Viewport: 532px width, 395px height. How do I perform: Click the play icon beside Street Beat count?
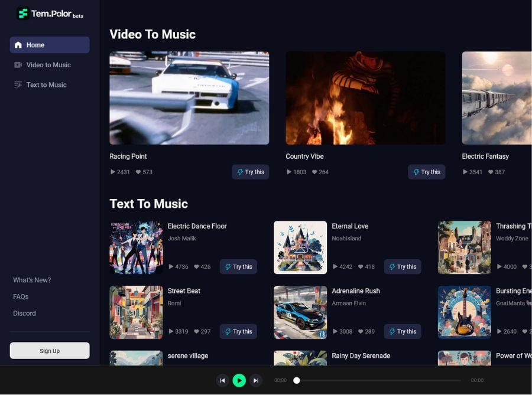(171, 332)
